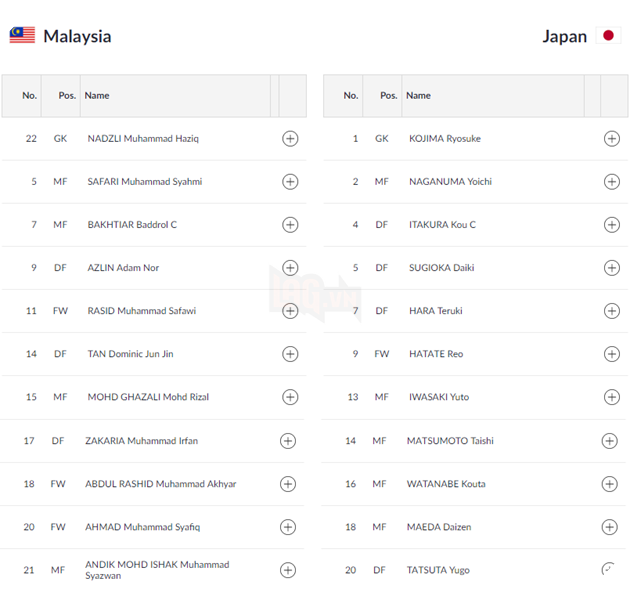Select player name WATANABE Kouta

[x=446, y=484]
